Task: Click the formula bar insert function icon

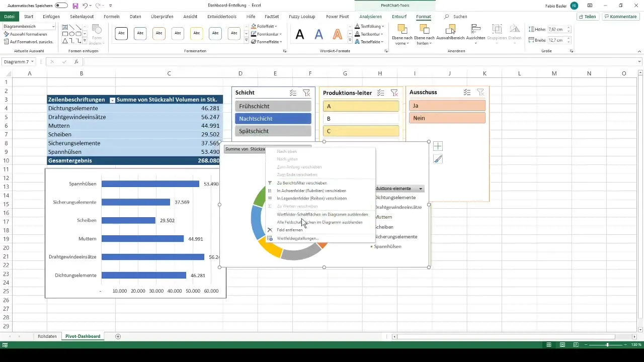Action: [x=76, y=62]
